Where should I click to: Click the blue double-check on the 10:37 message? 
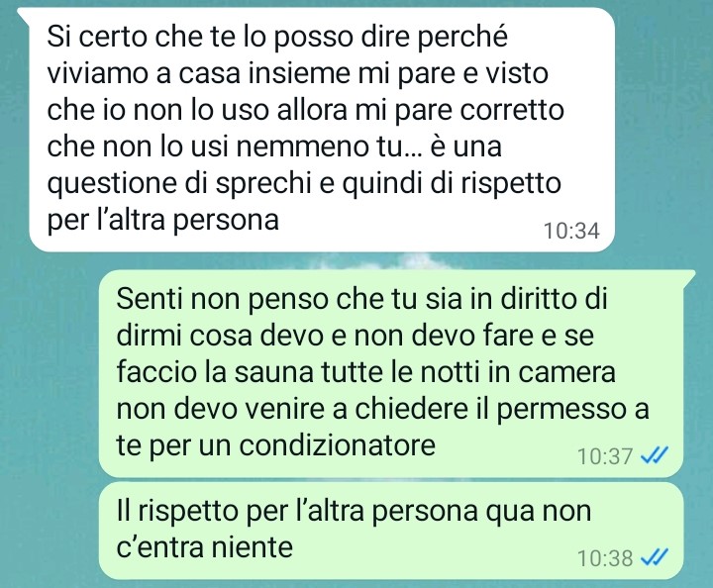[x=655, y=455]
